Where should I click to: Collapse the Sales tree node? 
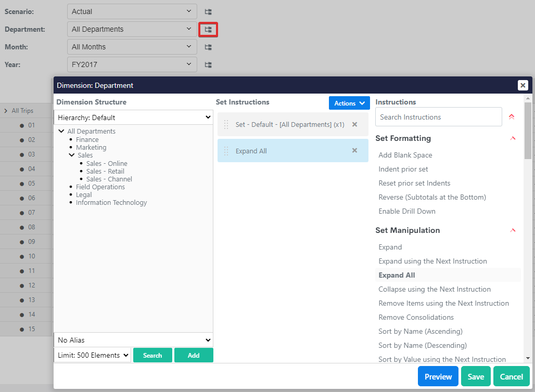point(72,155)
